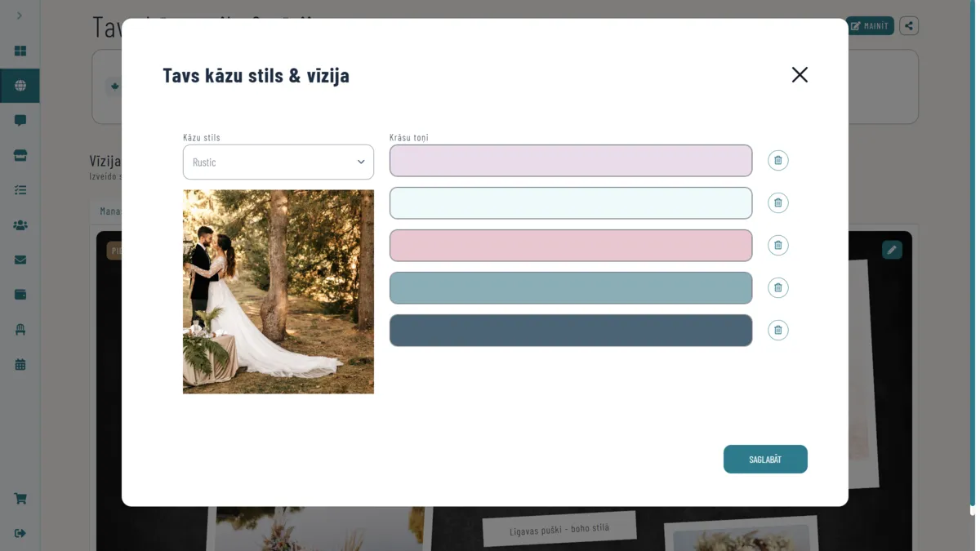Close the Tavs kāzu stils dialog
Viewport: 980px width, 551px height.
coord(800,75)
